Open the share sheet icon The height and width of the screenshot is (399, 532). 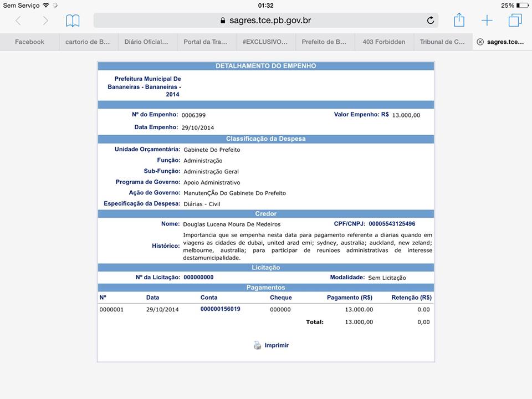(459, 20)
